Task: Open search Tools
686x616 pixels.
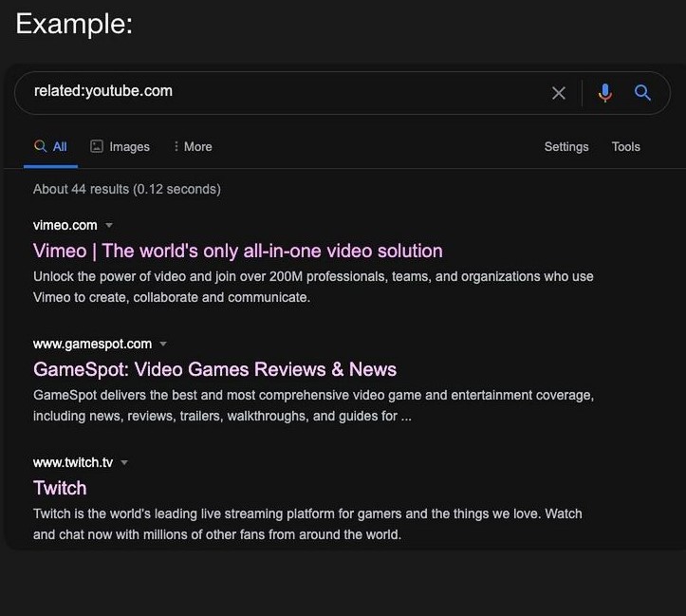Action: tap(625, 146)
